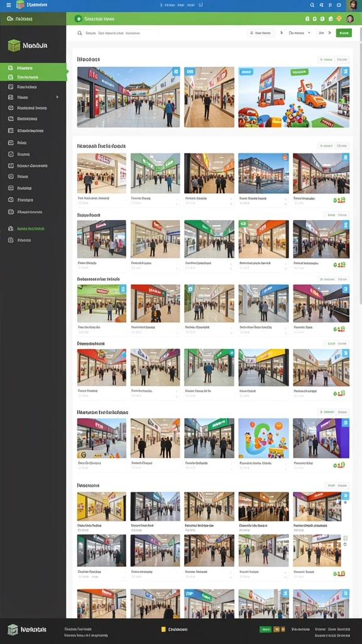Click the orange diamond icon in the green bar
The image size is (362, 644).
pos(339,18)
